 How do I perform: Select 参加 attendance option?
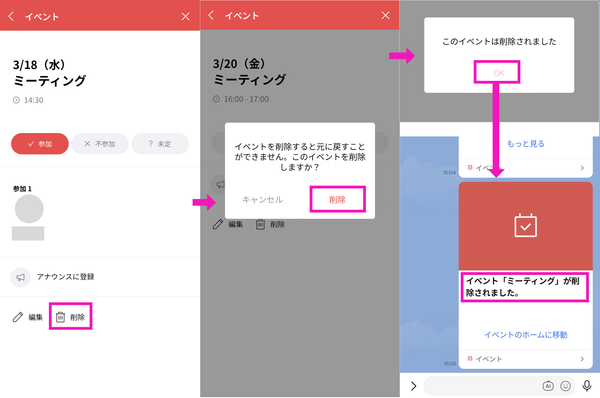(40, 144)
